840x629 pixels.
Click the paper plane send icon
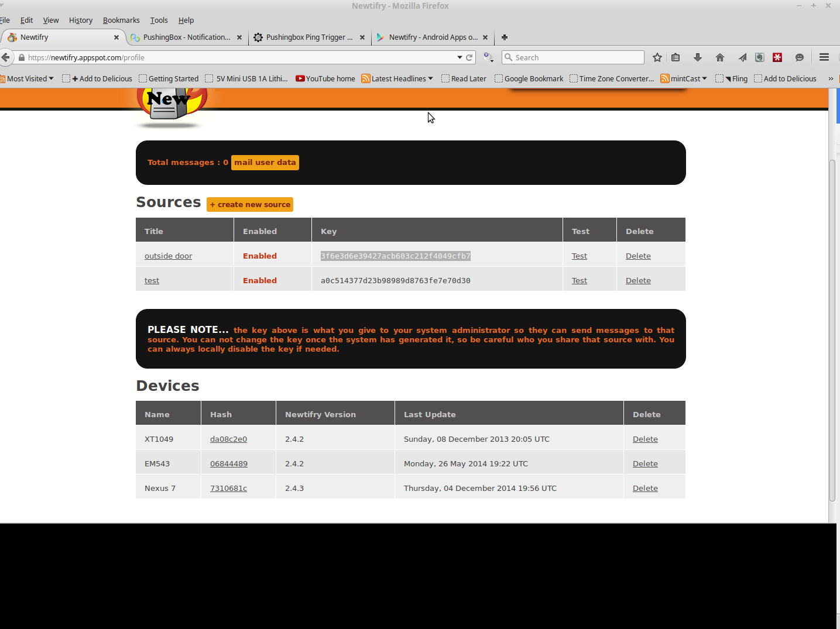pyautogui.click(x=742, y=57)
